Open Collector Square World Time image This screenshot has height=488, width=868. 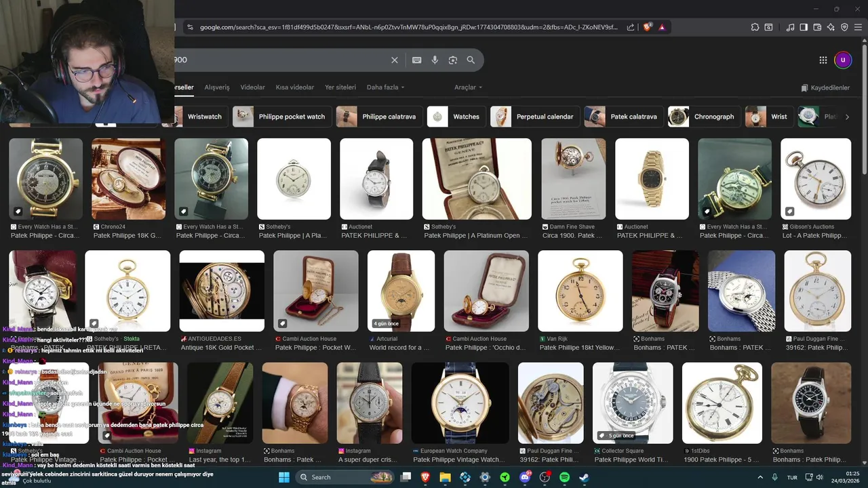click(x=633, y=403)
